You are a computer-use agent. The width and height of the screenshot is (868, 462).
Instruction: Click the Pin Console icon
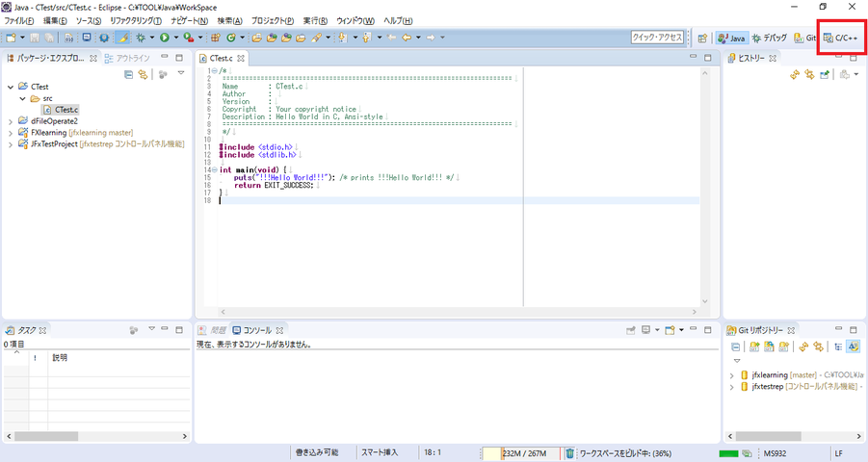pos(630,330)
